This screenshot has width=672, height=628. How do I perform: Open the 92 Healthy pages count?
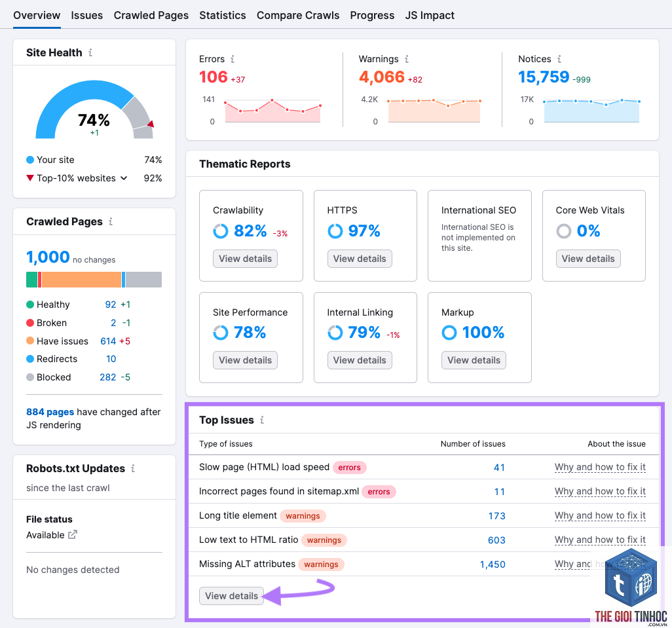[x=111, y=305]
